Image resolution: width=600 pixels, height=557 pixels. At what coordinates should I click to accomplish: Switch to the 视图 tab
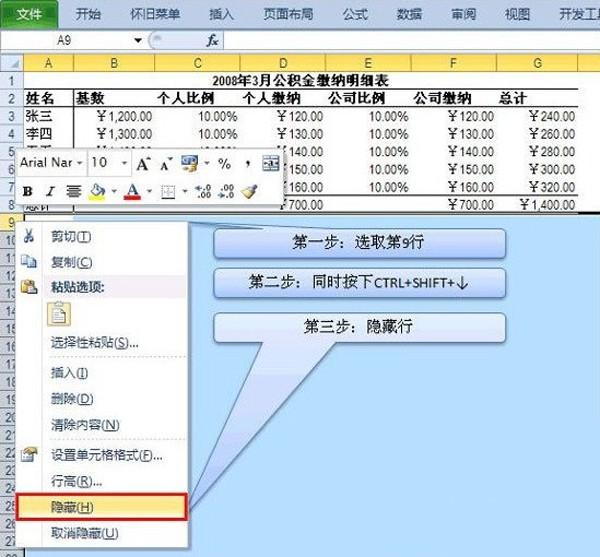tap(517, 15)
